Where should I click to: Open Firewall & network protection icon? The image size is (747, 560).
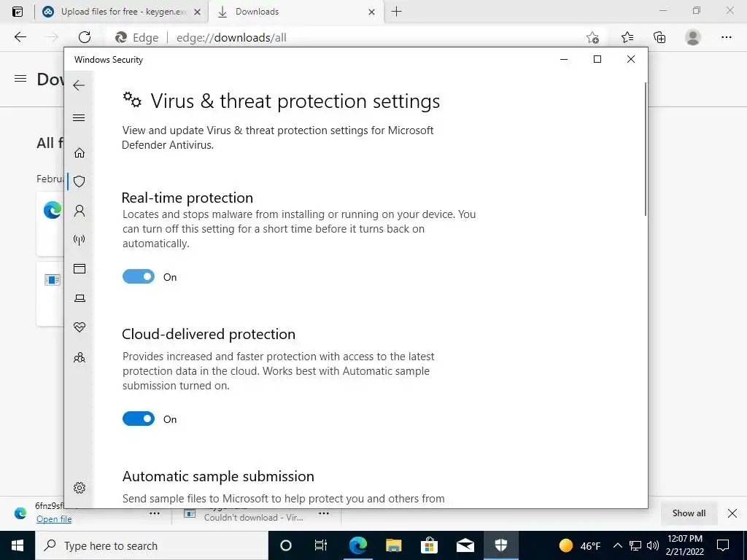pos(80,239)
